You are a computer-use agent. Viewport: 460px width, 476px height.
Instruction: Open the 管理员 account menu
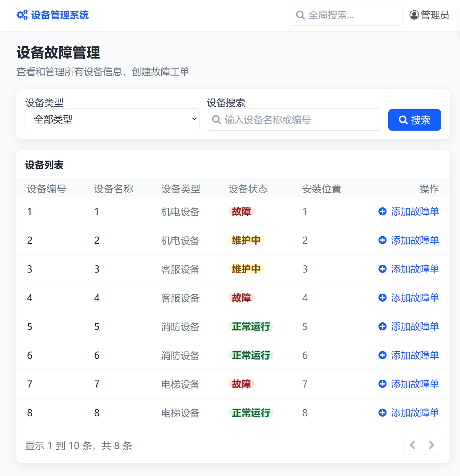[x=429, y=15]
